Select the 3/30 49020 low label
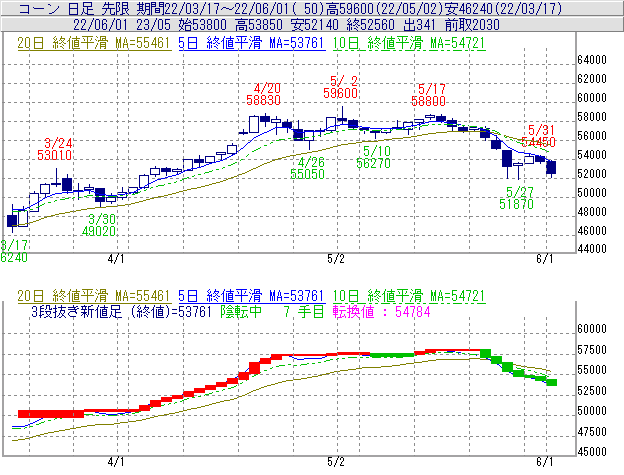 coord(99,225)
